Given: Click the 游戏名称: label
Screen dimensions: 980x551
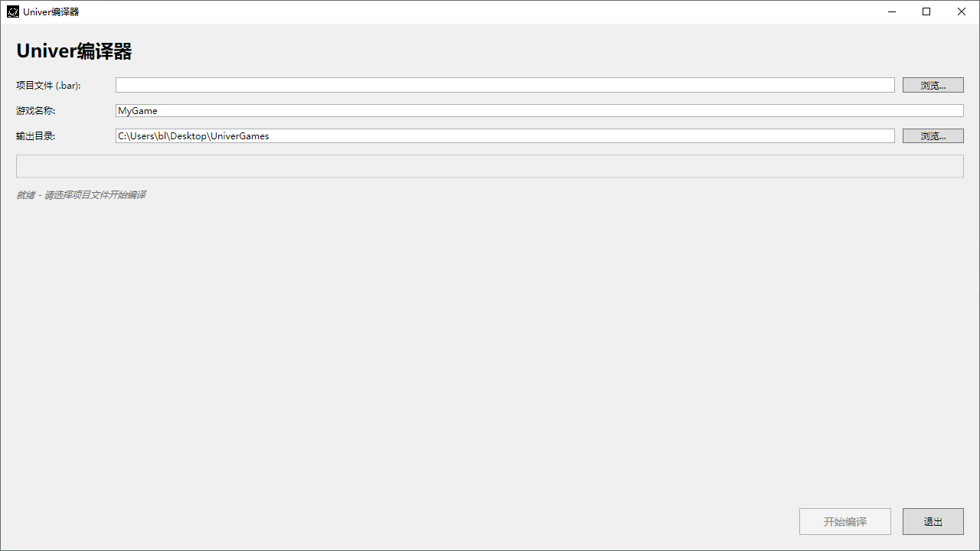Looking at the screenshot, I should (36, 111).
